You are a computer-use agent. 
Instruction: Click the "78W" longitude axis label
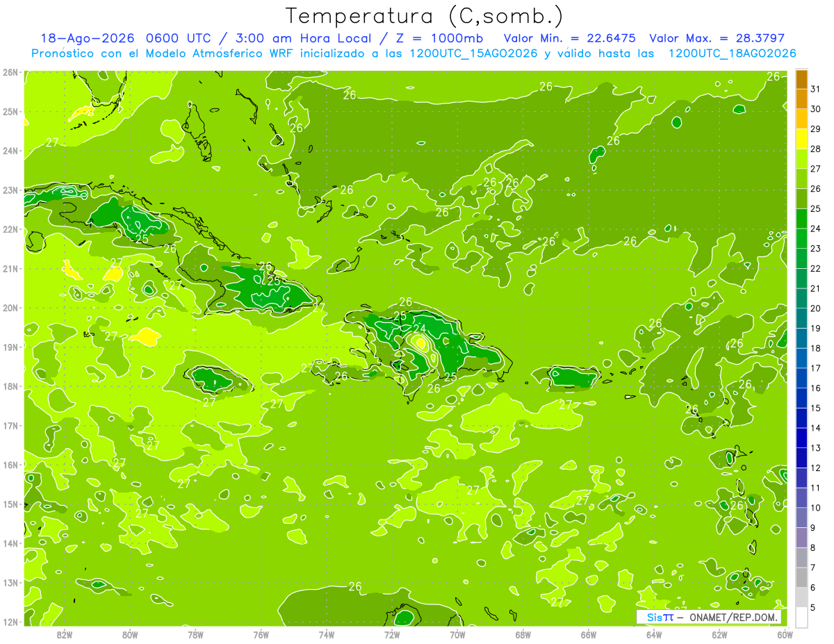click(x=195, y=635)
